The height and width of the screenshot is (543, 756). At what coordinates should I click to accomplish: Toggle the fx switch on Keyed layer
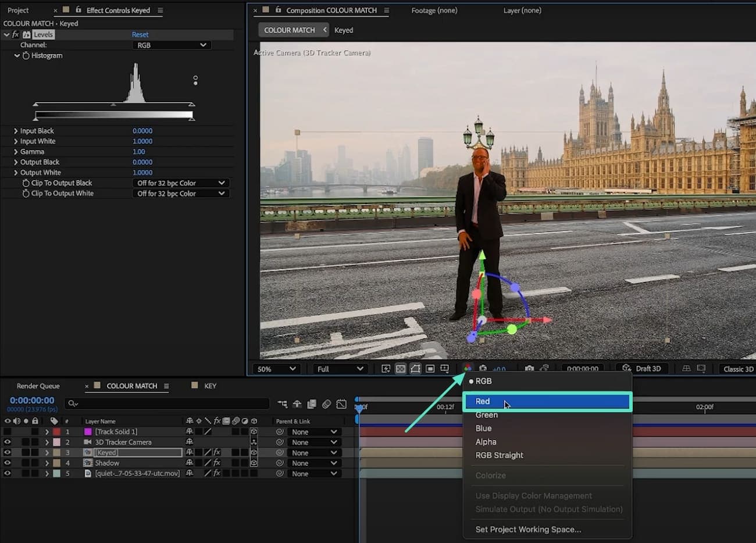[217, 453]
